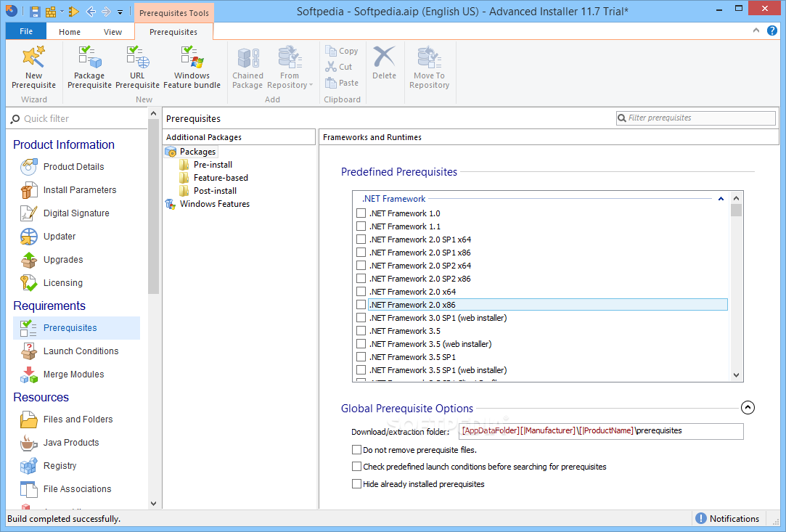786x532 pixels.
Task: Select the Packages tree node
Action: coord(191,152)
